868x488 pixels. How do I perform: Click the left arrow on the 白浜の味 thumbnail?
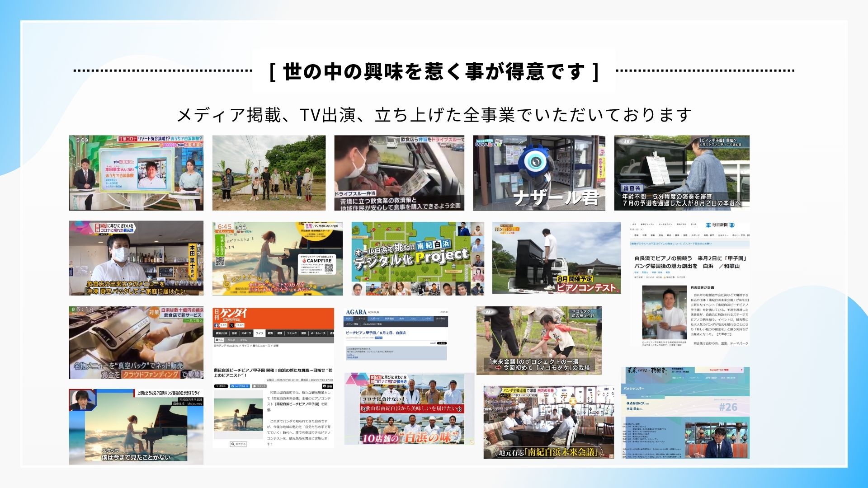tap(364, 409)
